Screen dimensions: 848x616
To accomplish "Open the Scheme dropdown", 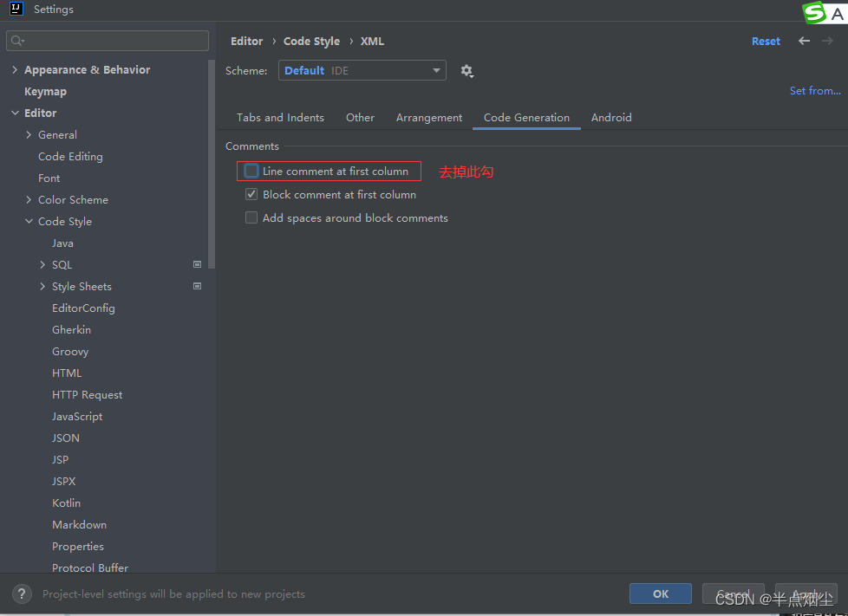I will (362, 70).
